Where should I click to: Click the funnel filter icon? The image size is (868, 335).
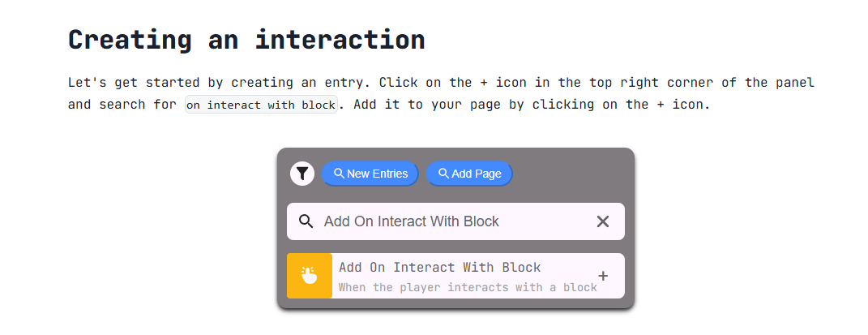[x=302, y=174]
